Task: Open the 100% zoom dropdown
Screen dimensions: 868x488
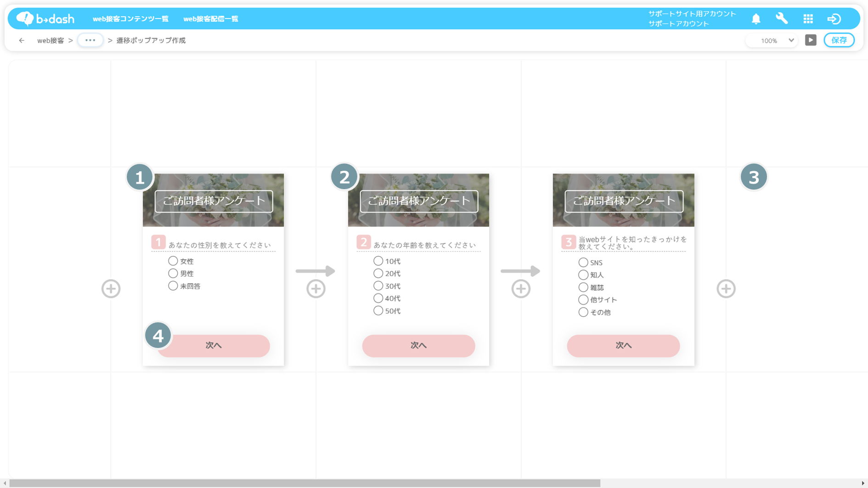Action: pos(772,40)
